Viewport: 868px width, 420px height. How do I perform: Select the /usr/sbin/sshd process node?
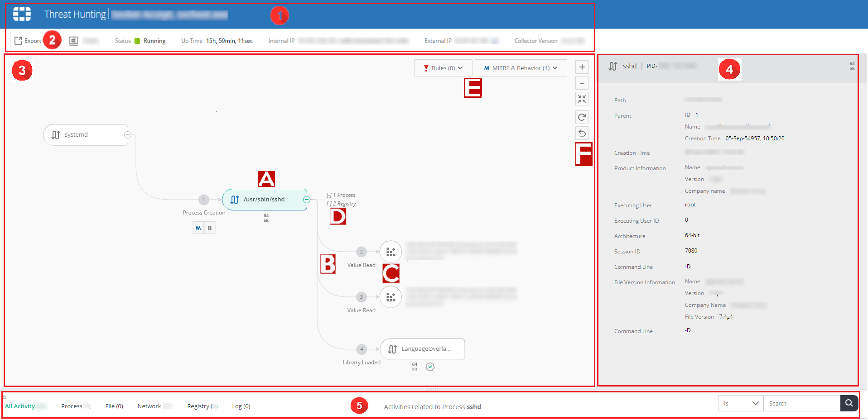[x=265, y=200]
